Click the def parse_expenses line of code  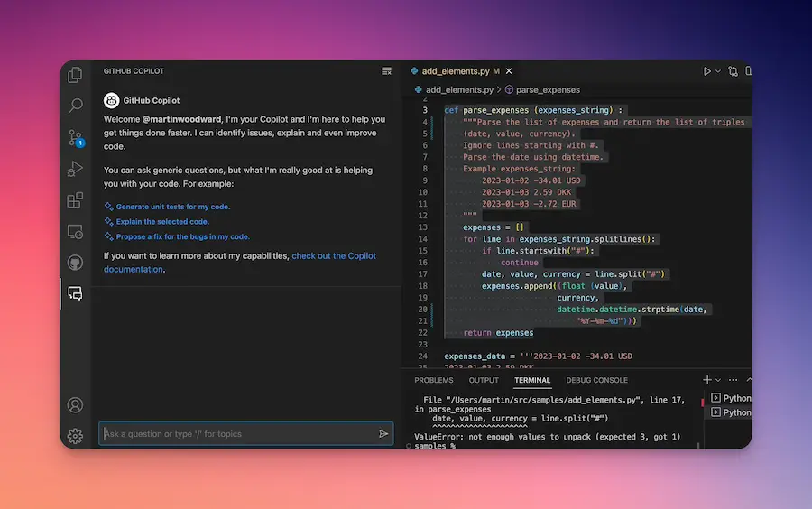click(x=533, y=110)
